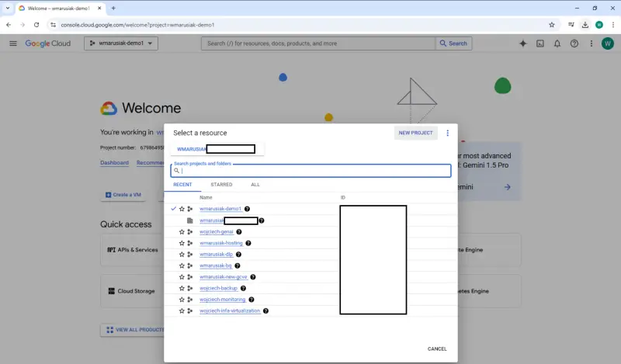
Task: Click help icon next to wmarusiak-hosting
Action: [248, 243]
